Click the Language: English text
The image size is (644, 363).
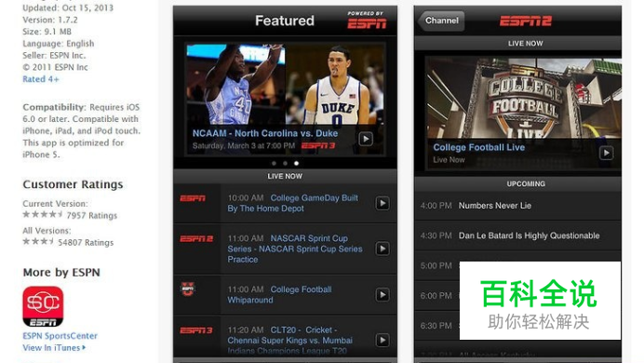[59, 44]
